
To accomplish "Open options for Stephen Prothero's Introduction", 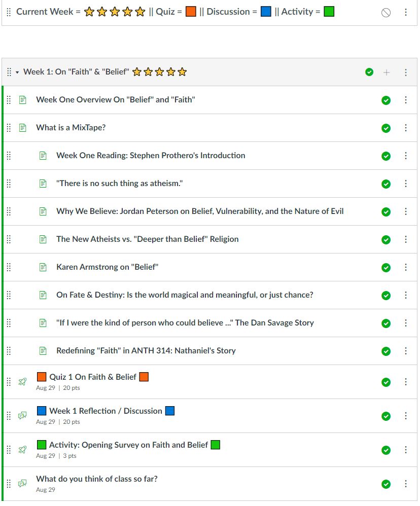I will [405, 156].
